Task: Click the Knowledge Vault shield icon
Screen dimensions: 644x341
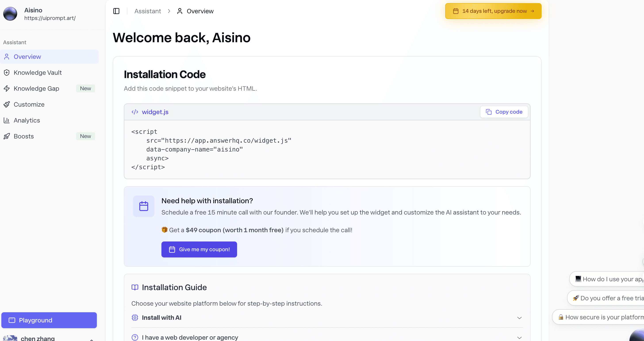Action: click(7, 73)
